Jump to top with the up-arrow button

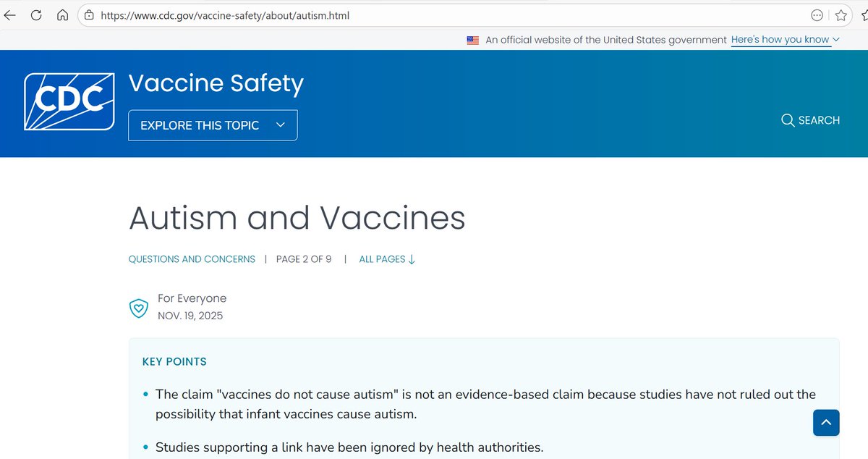826,422
